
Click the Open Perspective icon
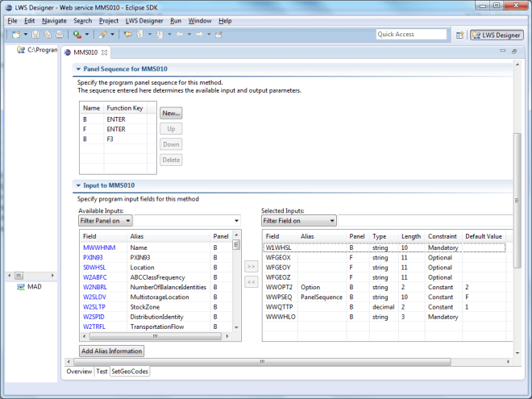click(459, 35)
